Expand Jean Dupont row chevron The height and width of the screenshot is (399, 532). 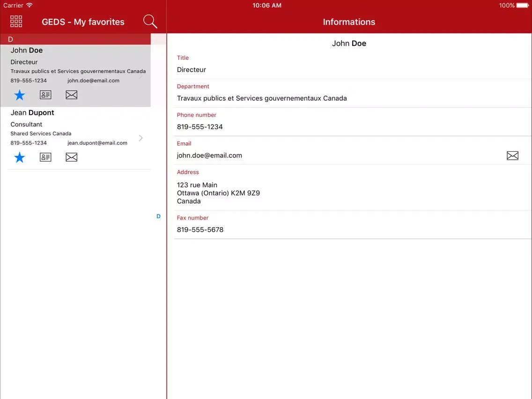tap(141, 138)
